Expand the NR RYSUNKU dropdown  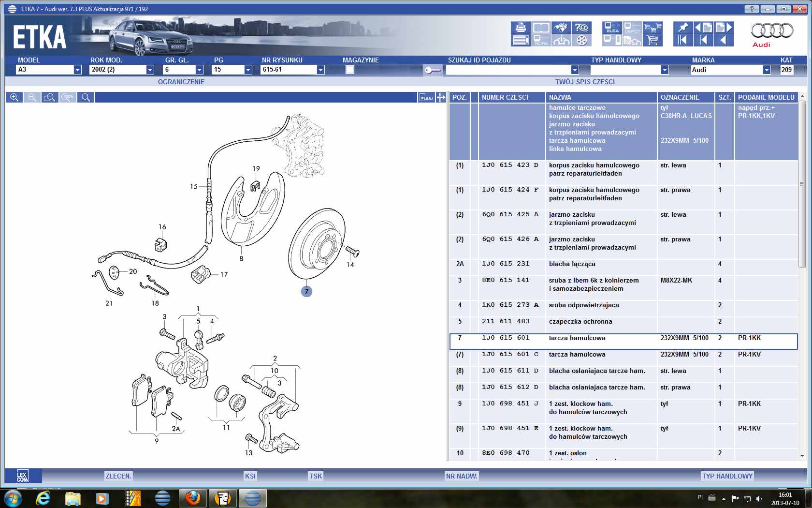[320, 70]
